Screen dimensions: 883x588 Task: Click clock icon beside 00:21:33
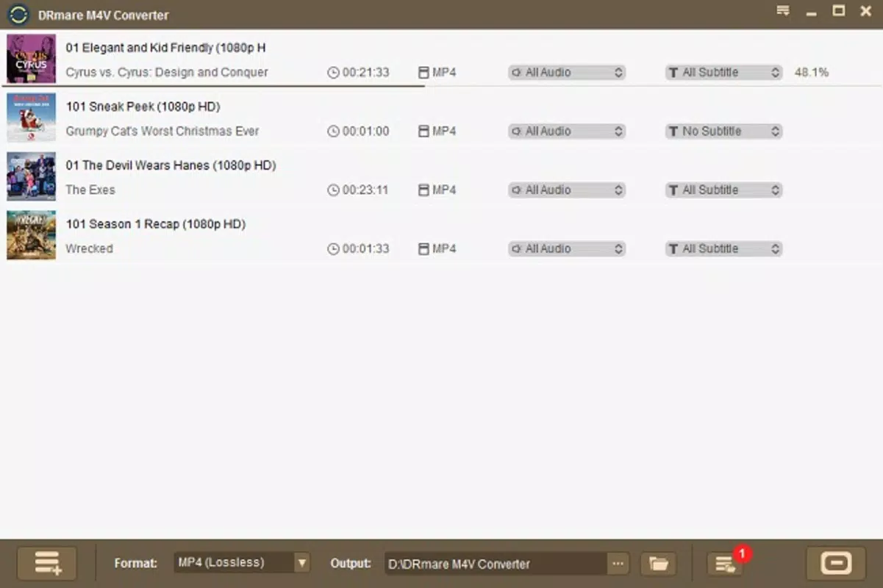pyautogui.click(x=334, y=72)
